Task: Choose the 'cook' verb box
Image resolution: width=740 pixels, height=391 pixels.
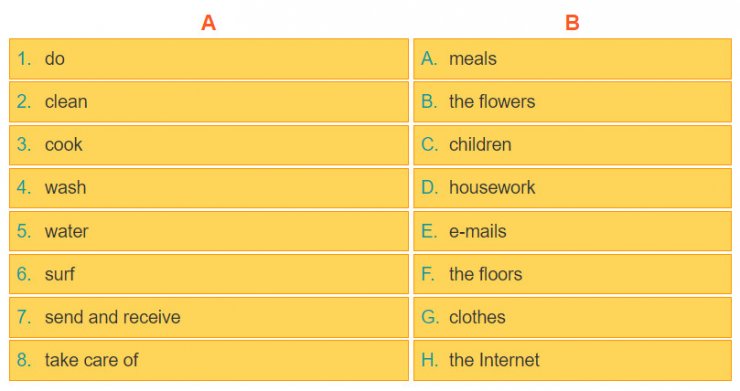Action: (x=209, y=144)
